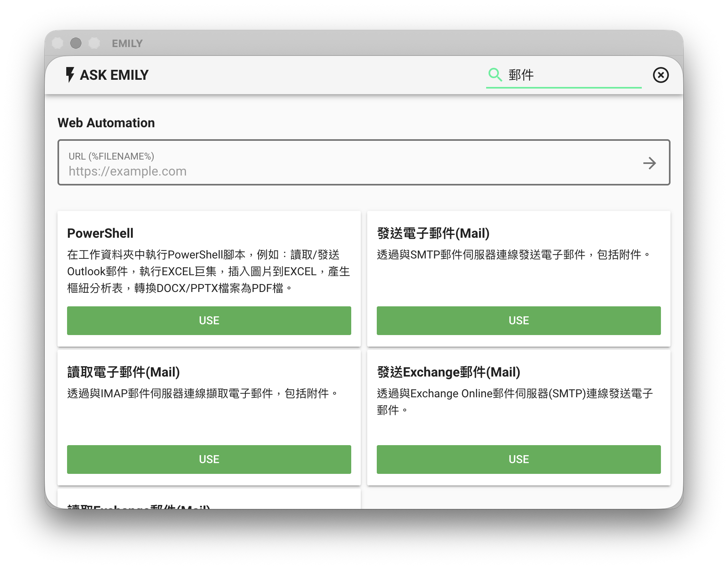This screenshot has width=728, height=568.
Task: Select the 讀取電子郵件(Mail) card title
Action: [x=123, y=372]
